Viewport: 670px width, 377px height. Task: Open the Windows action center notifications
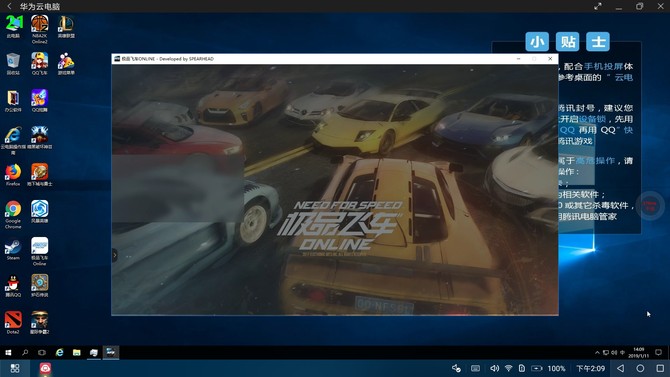[x=658, y=353]
